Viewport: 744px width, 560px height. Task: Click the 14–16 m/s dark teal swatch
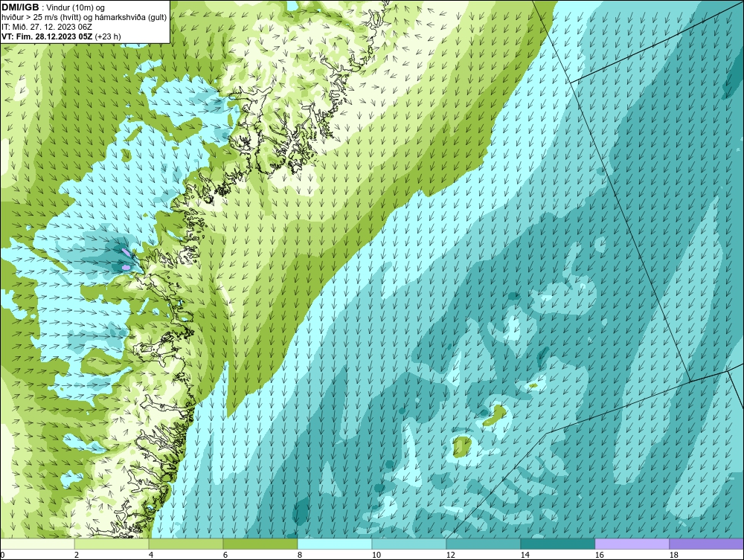(557, 544)
